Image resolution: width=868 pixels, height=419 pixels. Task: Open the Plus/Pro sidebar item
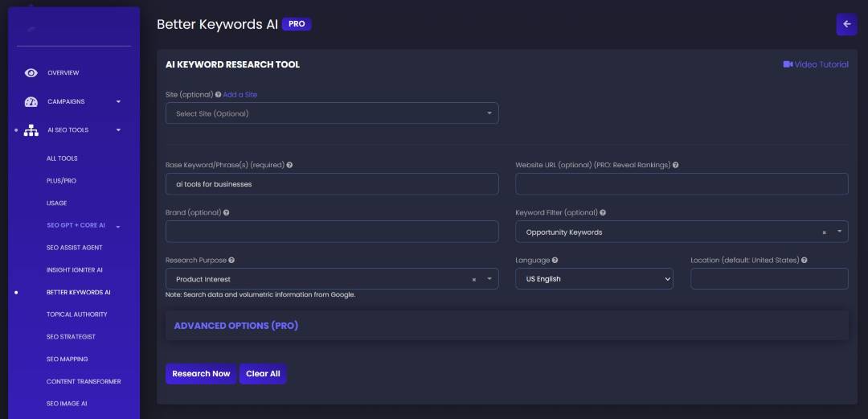61,181
